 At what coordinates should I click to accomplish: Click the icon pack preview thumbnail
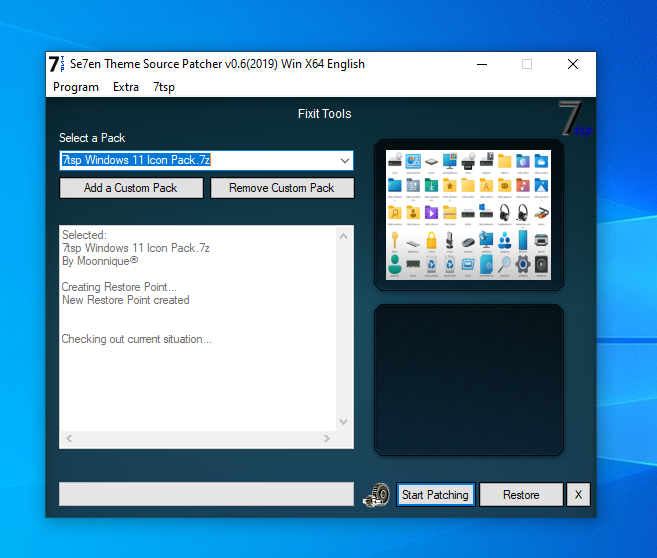click(468, 215)
